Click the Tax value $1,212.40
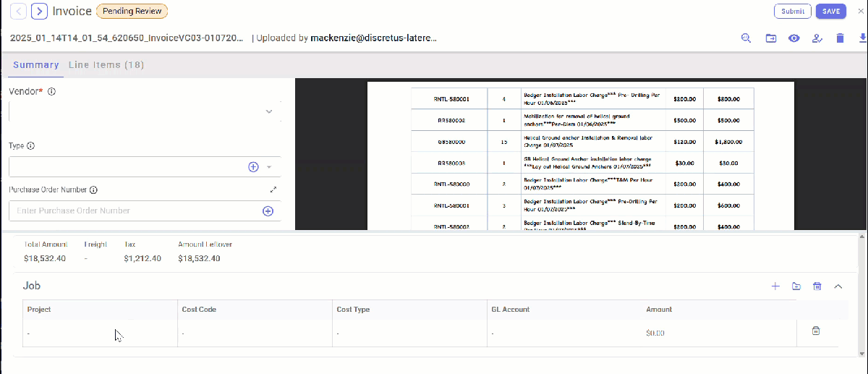868x374 pixels. coord(142,258)
